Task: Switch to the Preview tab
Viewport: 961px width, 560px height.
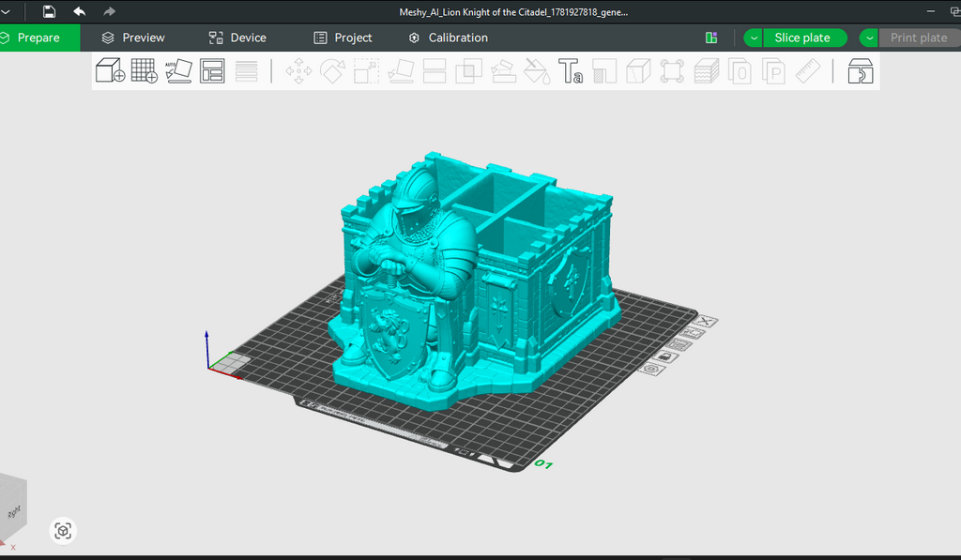Action: [133, 38]
